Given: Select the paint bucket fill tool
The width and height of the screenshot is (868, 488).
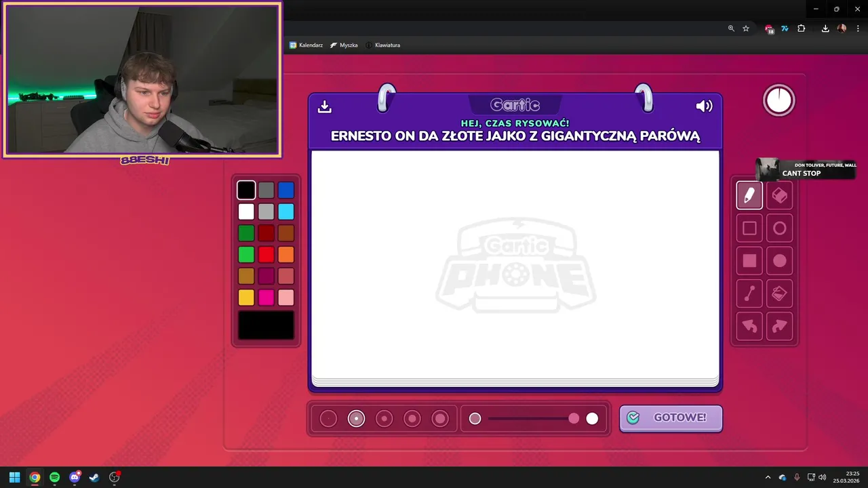Looking at the screenshot, I should point(780,293).
